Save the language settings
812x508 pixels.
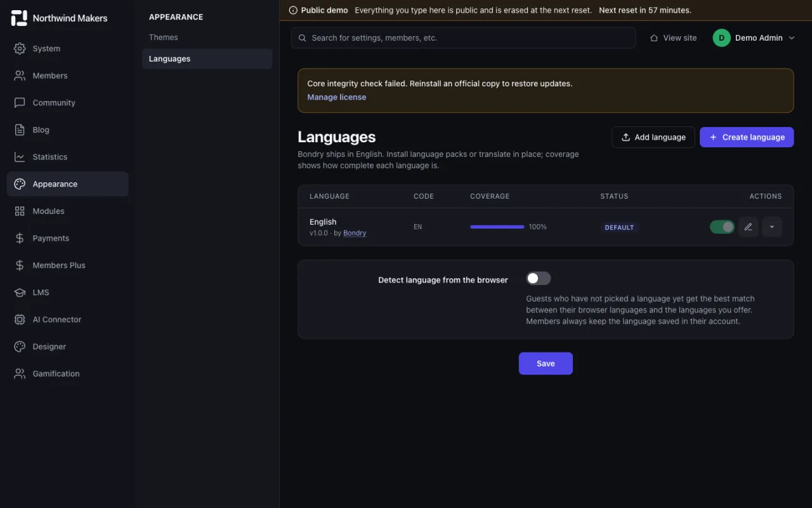546,364
